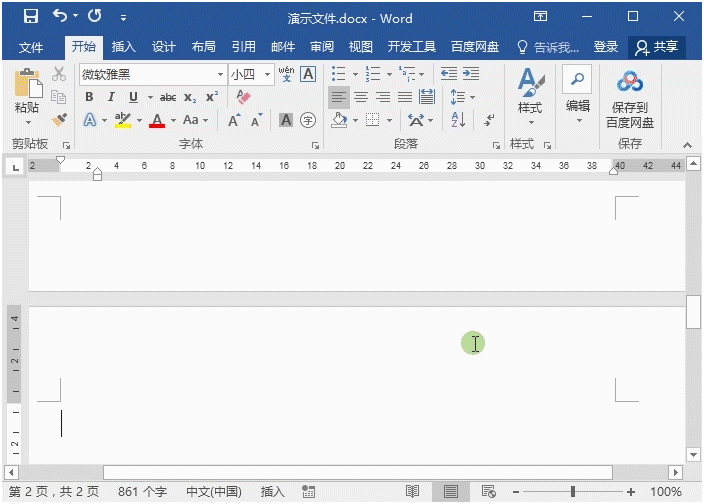Click the 告诉我 search box
This screenshot has height=504, width=704.
(x=548, y=47)
